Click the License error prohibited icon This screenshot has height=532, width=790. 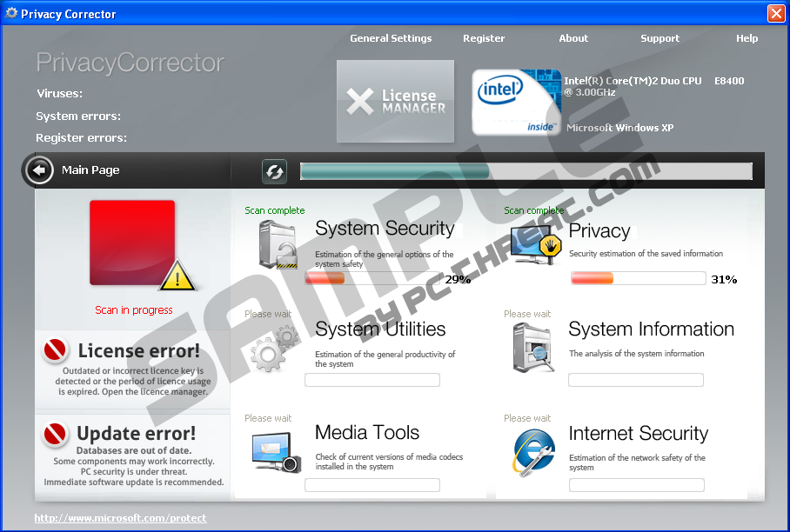pos(56,349)
